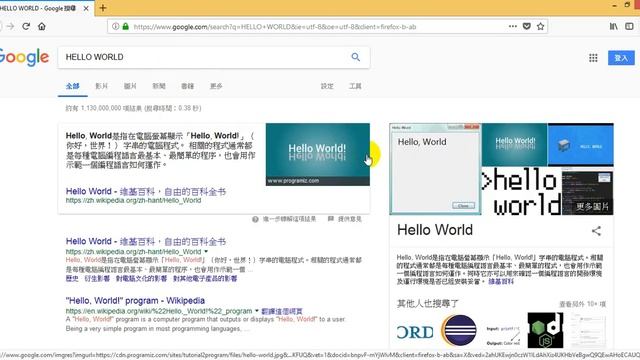The height and width of the screenshot is (360, 640).
Task: Share the Hello World knowledge panel
Action: [x=596, y=231]
